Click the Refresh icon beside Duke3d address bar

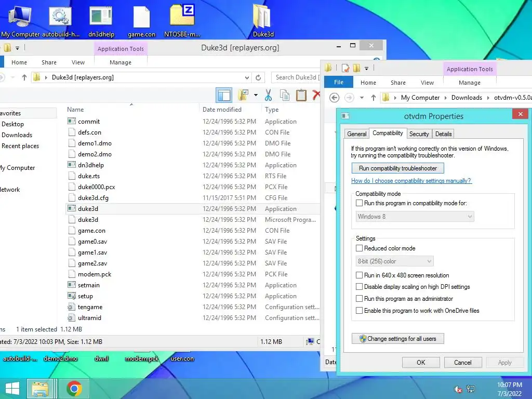258,78
